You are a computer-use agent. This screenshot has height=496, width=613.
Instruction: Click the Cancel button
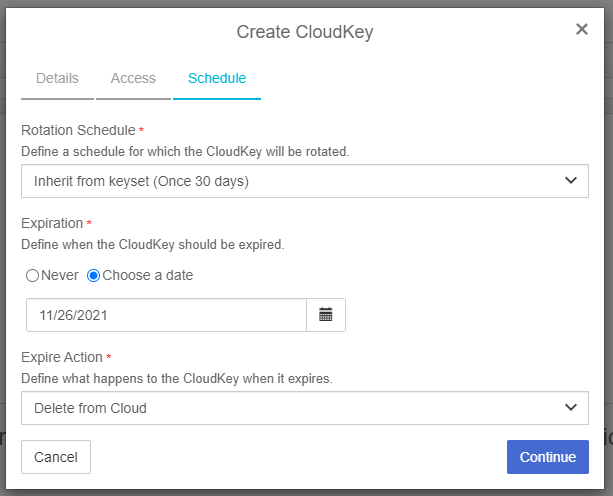coord(56,457)
